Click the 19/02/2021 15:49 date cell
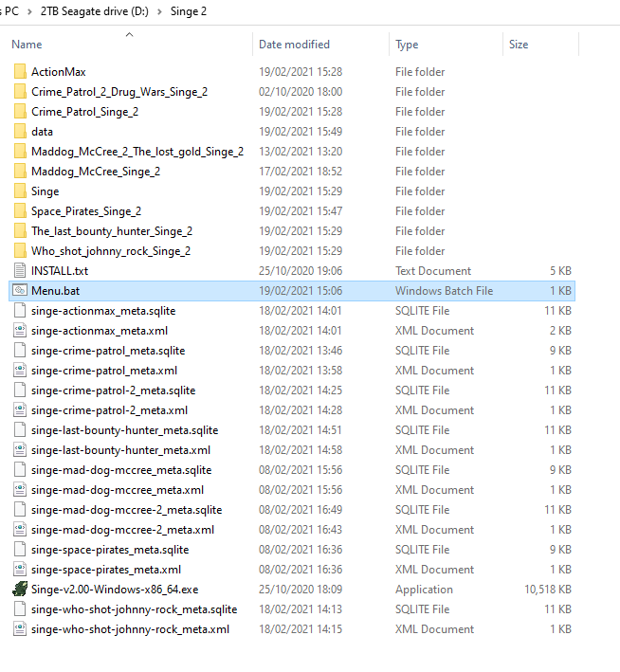620x672 pixels. point(301,132)
